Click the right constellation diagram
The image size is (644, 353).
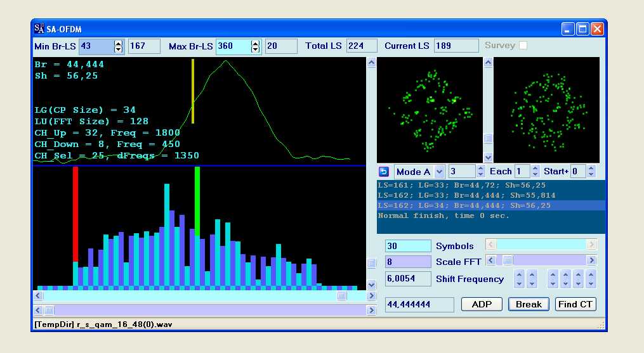(547, 110)
